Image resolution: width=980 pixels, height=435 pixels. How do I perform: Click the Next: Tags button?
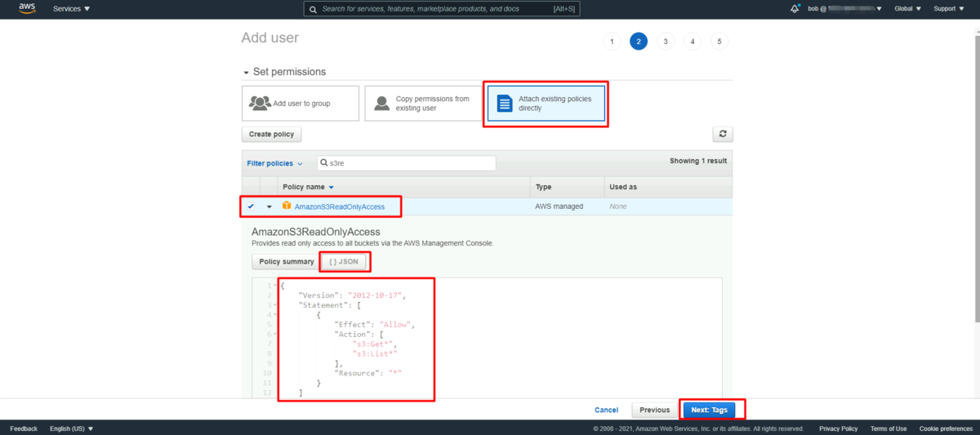710,410
